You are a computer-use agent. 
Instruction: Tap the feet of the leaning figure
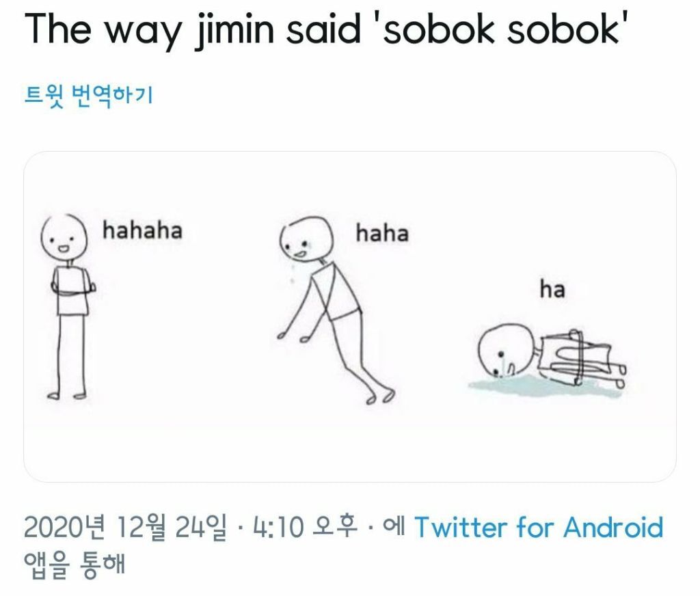(380, 396)
